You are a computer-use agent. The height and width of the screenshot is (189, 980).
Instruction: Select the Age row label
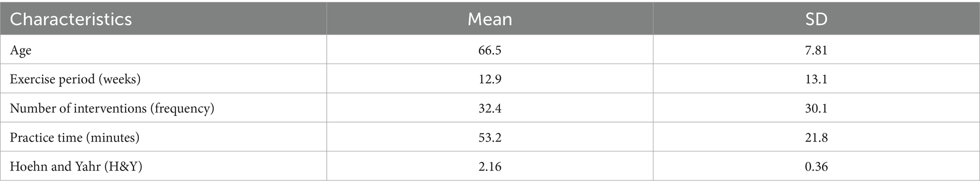(x=20, y=50)
